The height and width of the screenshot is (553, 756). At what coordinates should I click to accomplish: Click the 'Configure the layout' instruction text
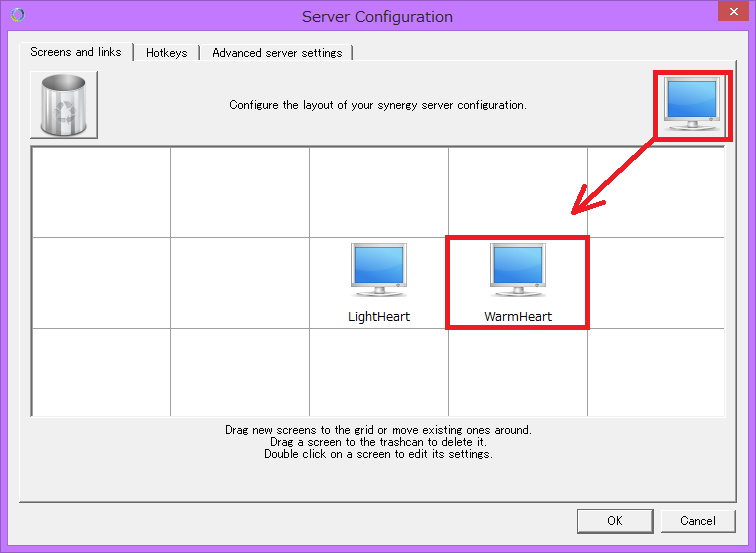point(378,105)
